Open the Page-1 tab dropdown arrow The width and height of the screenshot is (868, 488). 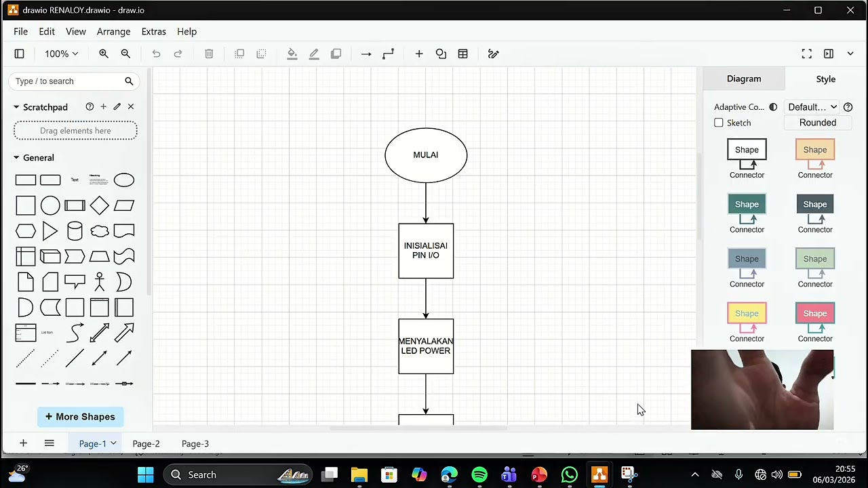coord(113,443)
